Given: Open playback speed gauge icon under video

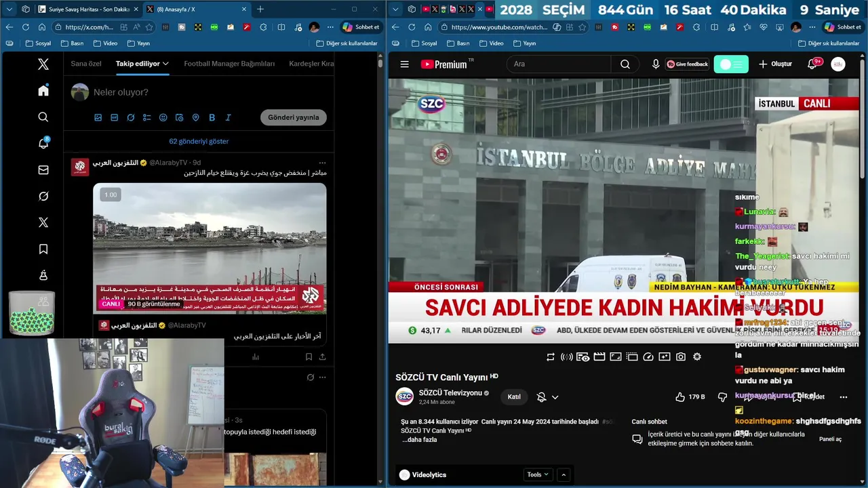Looking at the screenshot, I should coord(648,357).
